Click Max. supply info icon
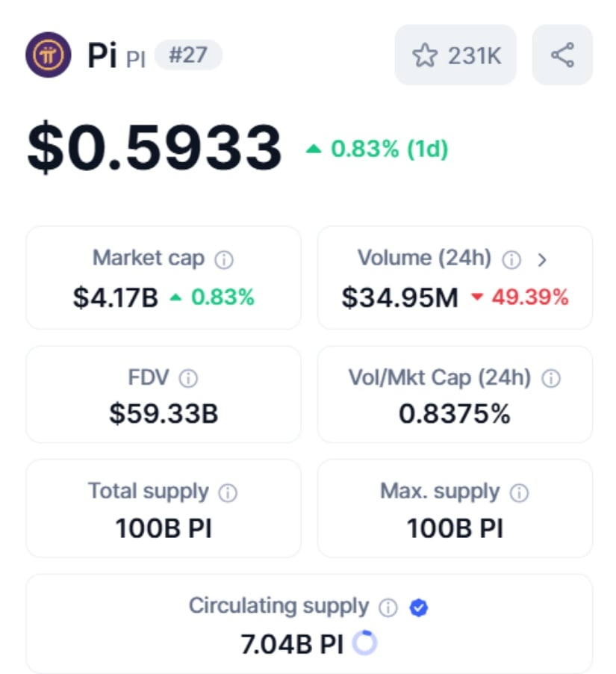The height and width of the screenshot is (674, 616). (x=519, y=493)
